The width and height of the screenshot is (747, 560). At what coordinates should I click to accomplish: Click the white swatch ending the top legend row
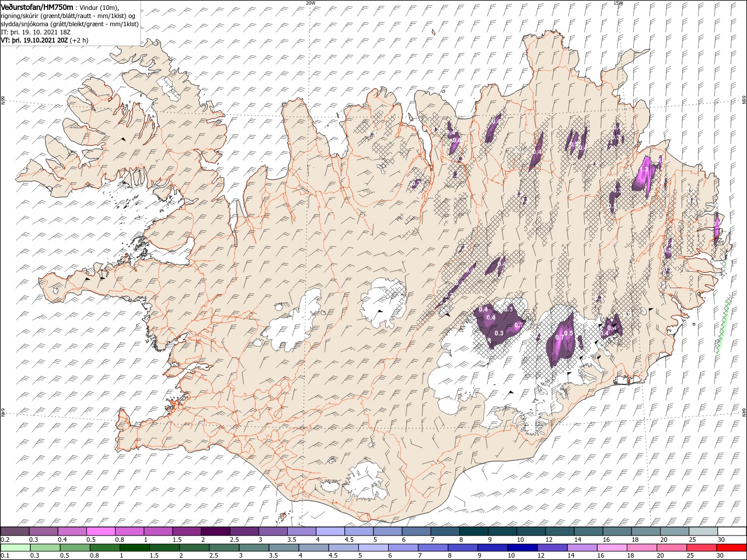pyautogui.click(x=732, y=531)
